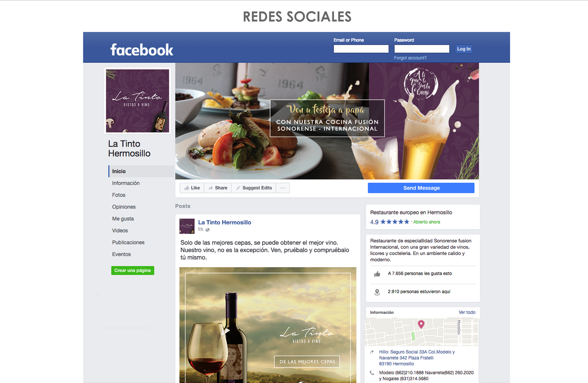This screenshot has width=588, height=383.
Task: Click the Share arrow button
Action: pyautogui.click(x=218, y=188)
